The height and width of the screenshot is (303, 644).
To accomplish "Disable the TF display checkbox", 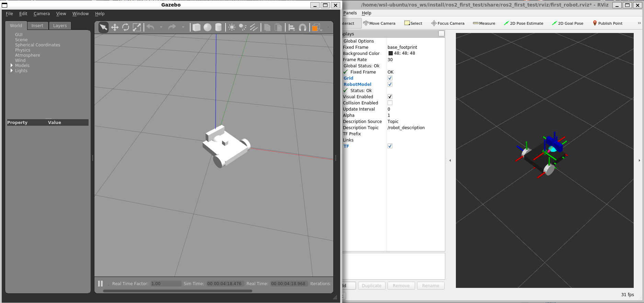I will coord(390,146).
